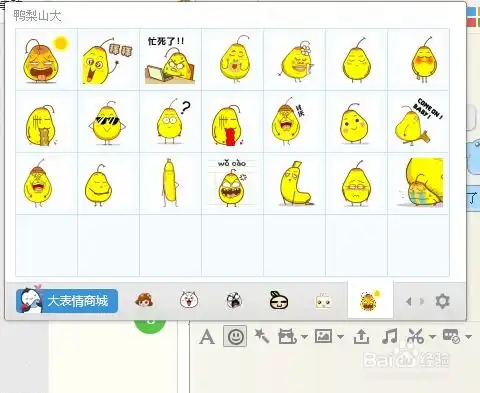Pick the 'COME ON BABY' pear sticker

(x=418, y=122)
